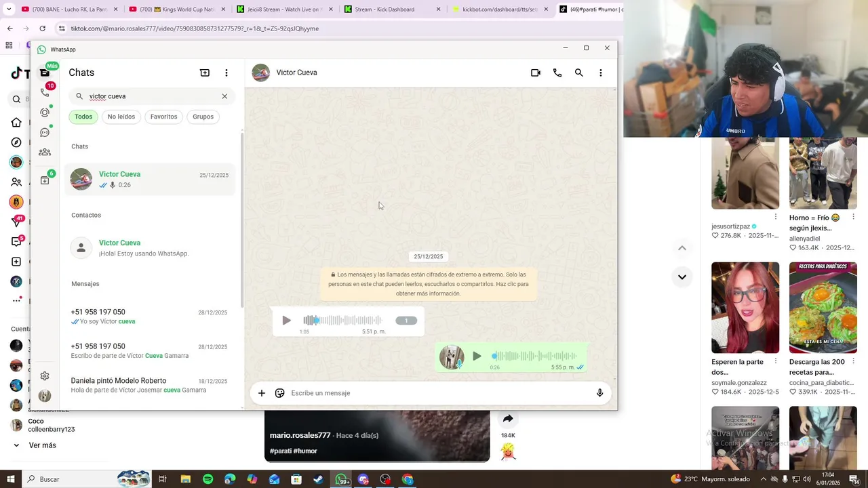Open options menu for 'Esperen la parte dos' video
Viewport: 868px width, 488px height.
775,361
